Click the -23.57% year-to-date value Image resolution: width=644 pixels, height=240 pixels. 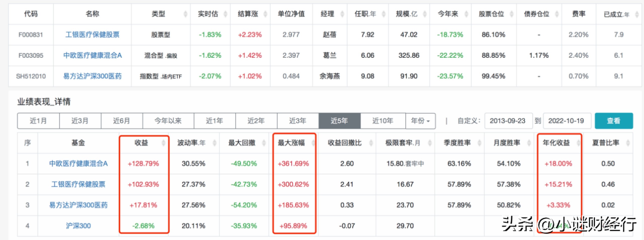coord(450,76)
